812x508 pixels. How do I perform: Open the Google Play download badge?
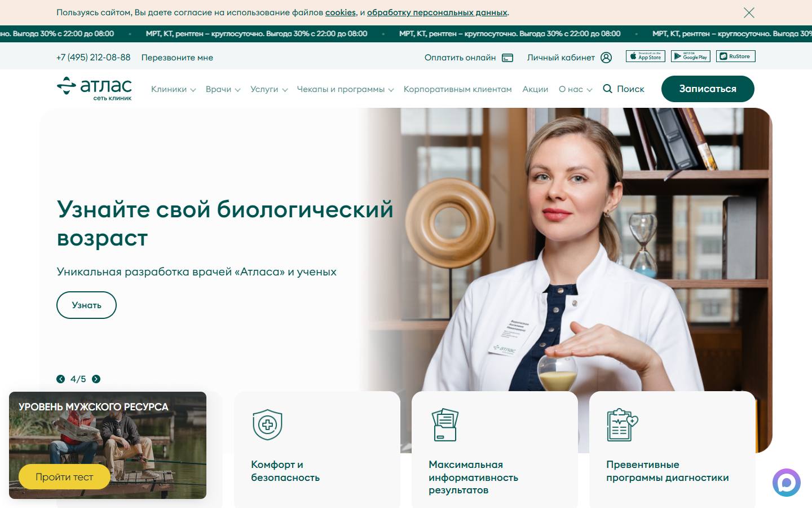point(691,56)
